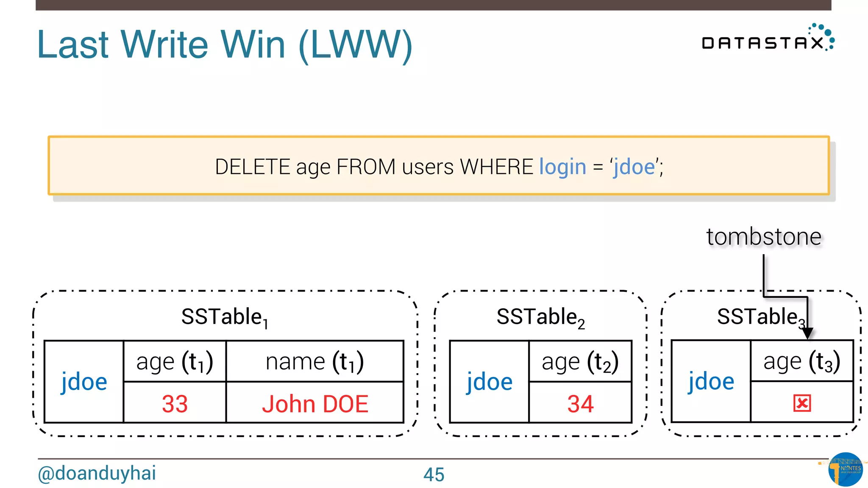The height and width of the screenshot is (488, 868).
Task: Click jdoe key in SSTable1
Action: tap(84, 382)
